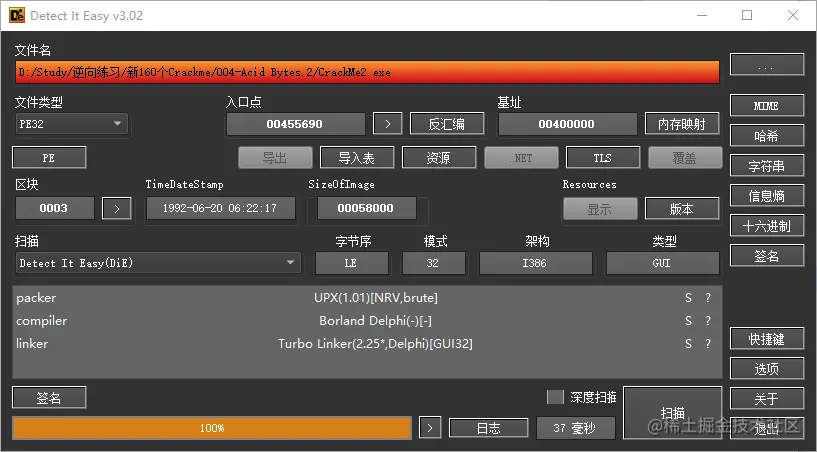Click the arrow button right of the progress bar

pos(430,428)
